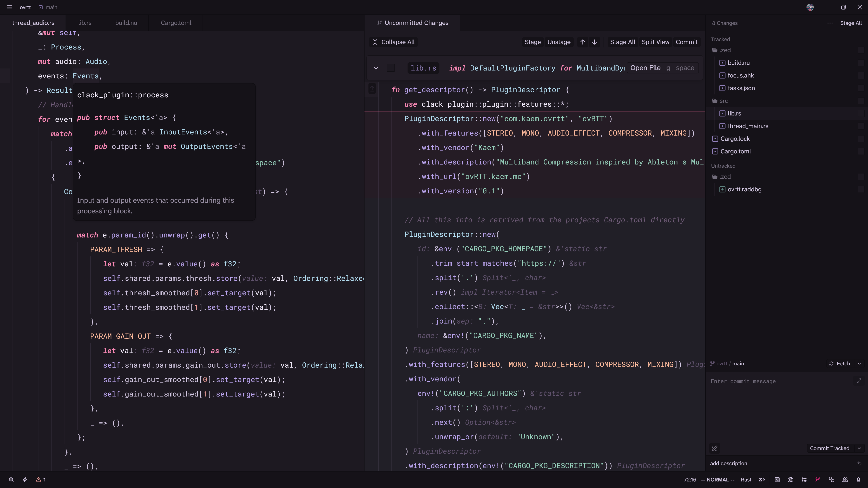
Task: Stage thread_main.rs via its checkbox
Action: [x=861, y=126]
